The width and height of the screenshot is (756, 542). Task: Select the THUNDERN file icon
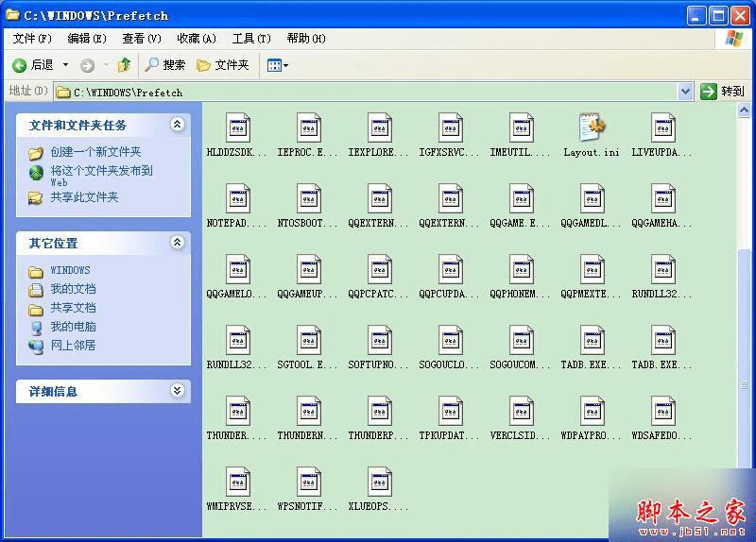pos(309,411)
